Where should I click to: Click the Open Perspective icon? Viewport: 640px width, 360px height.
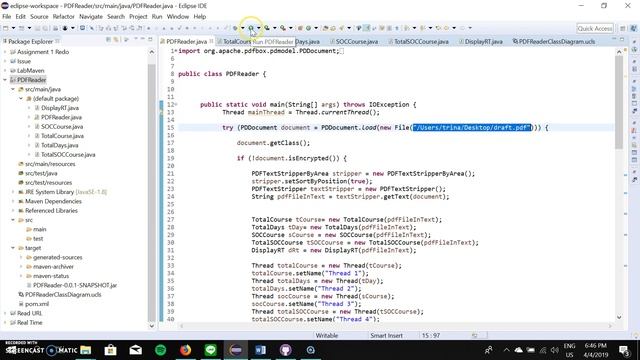[622, 28]
